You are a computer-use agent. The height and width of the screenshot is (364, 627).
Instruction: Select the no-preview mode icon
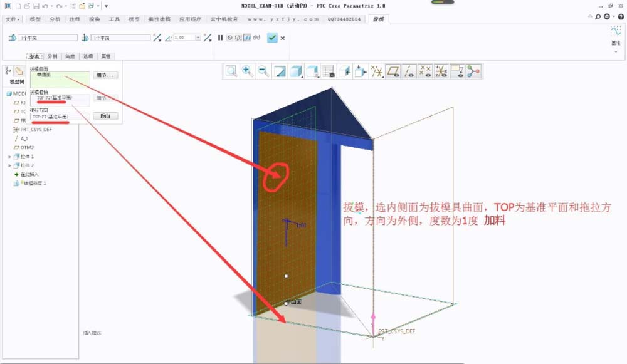(229, 38)
